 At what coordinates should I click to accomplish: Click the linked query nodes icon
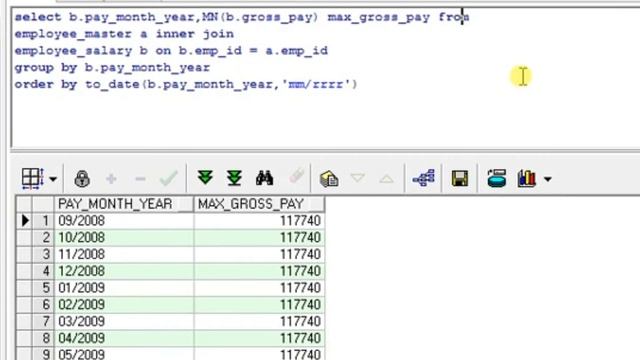(x=423, y=178)
